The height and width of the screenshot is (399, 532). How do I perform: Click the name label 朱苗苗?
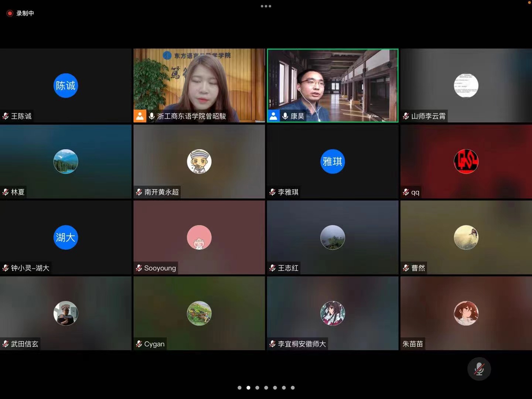pyautogui.click(x=413, y=344)
